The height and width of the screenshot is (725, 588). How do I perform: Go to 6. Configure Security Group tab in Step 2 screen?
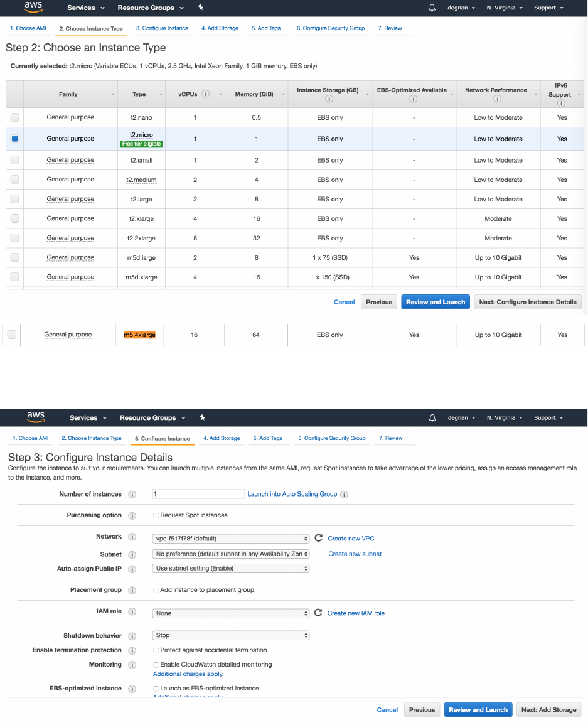pyautogui.click(x=331, y=28)
